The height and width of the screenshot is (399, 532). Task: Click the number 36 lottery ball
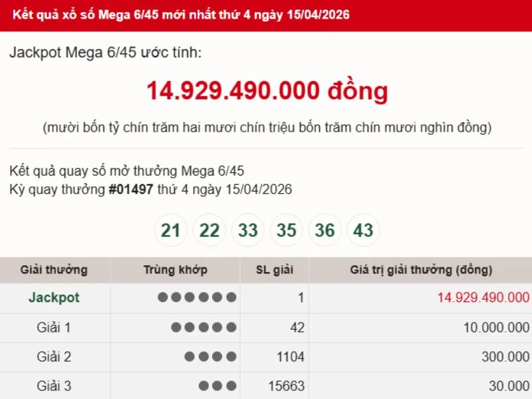(325, 231)
